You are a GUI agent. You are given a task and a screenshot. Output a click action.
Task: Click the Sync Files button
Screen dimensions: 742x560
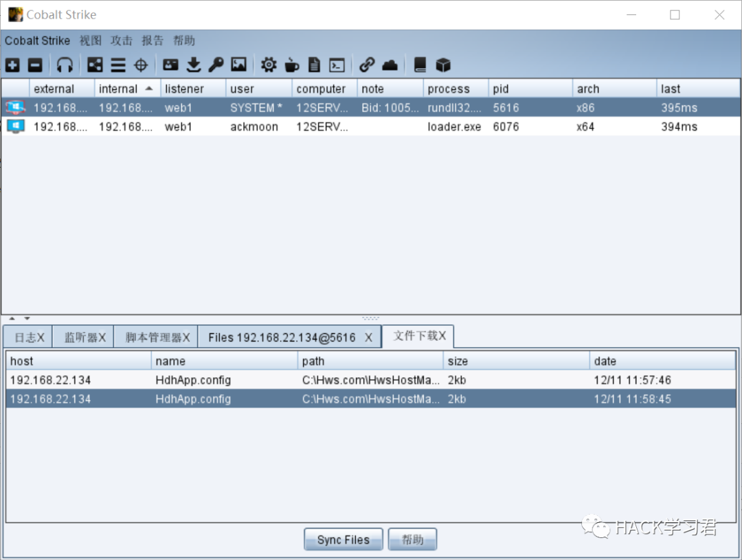[x=343, y=539]
